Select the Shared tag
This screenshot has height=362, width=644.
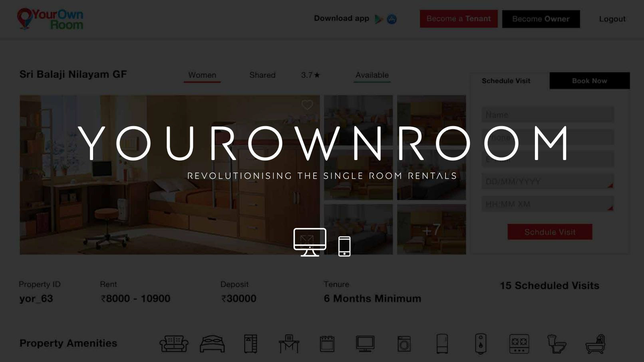[x=262, y=75]
